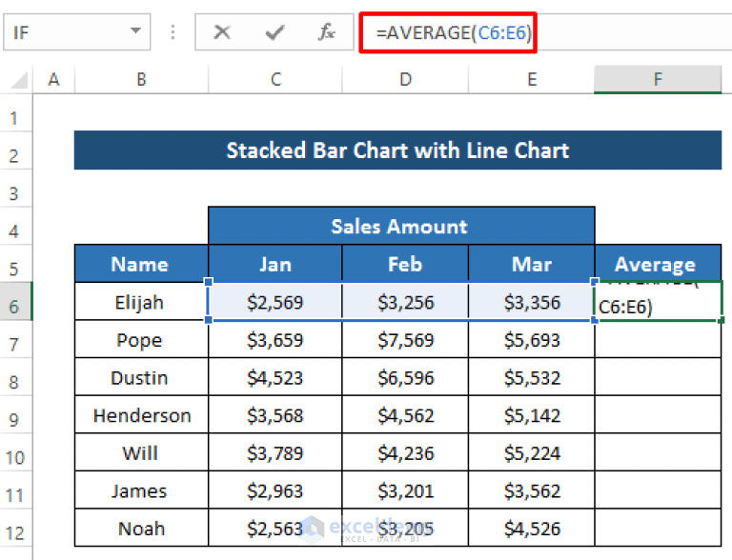732x560 pixels.
Task: Select column B header
Action: click(141, 79)
